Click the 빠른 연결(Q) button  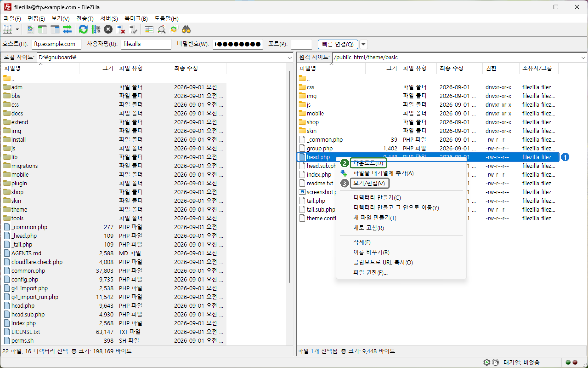[x=338, y=44]
